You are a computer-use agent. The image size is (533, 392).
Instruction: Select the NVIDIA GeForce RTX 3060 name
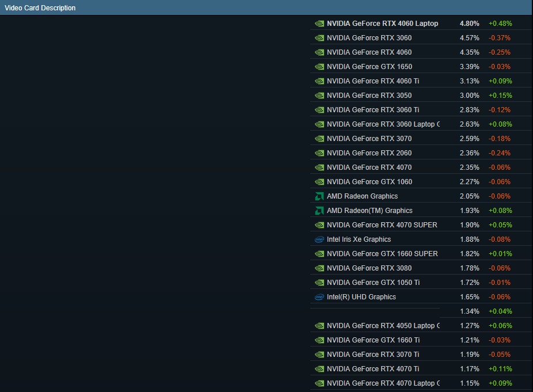point(369,38)
